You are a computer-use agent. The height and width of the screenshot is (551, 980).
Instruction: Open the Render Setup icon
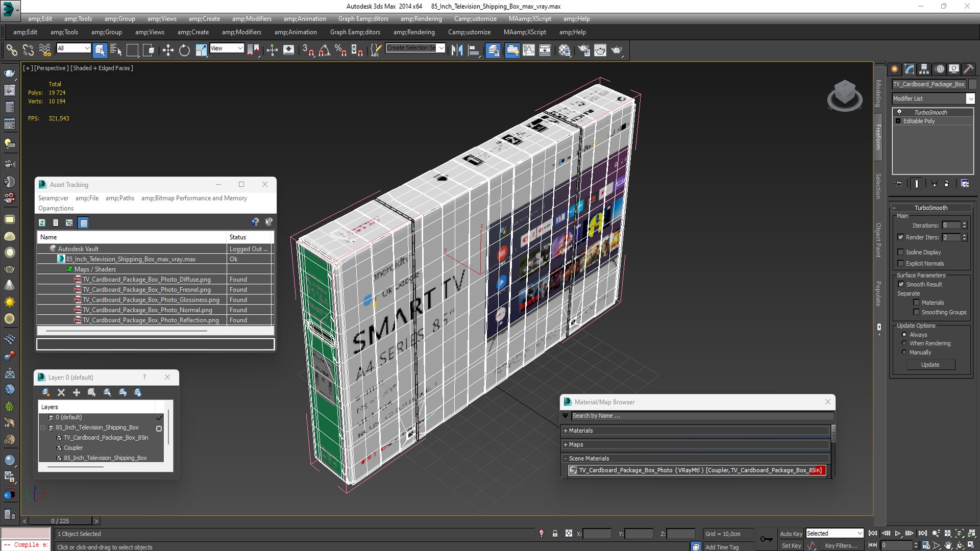(x=584, y=49)
